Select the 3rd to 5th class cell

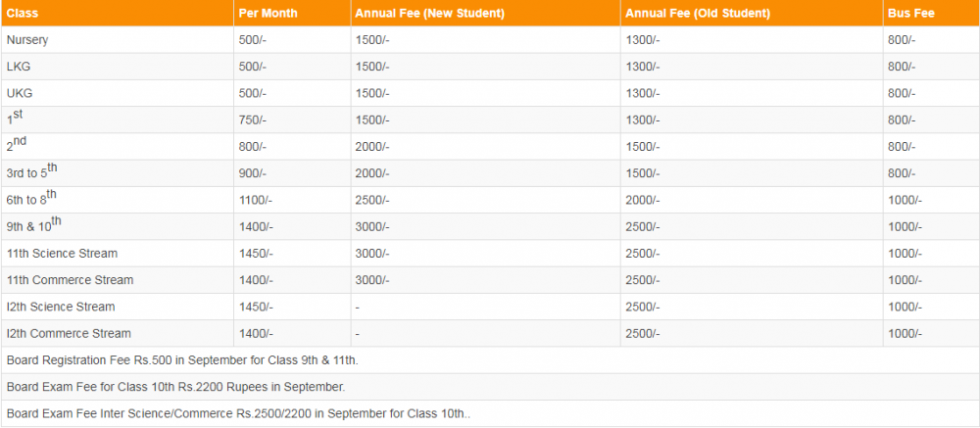31,174
